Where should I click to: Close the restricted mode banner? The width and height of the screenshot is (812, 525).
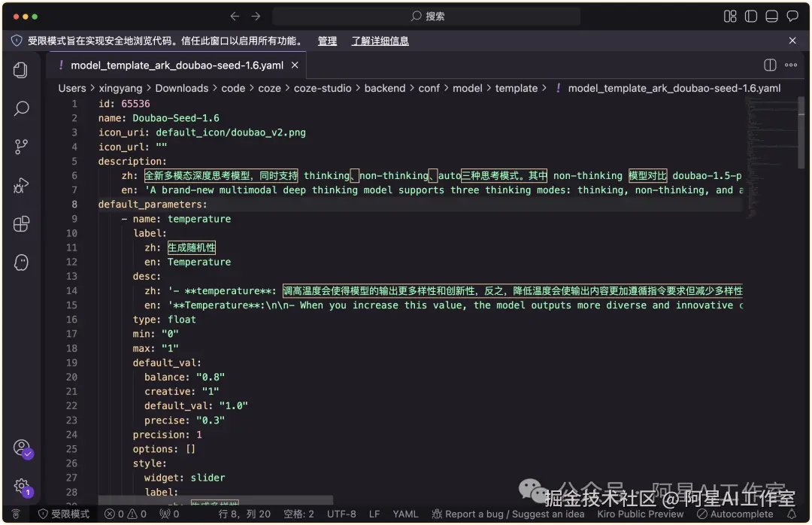click(x=792, y=41)
